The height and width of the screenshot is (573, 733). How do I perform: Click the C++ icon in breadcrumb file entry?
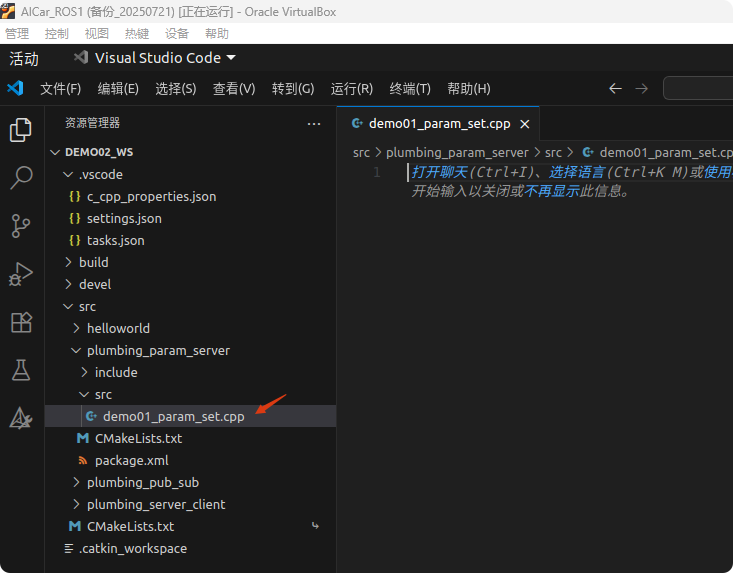(x=588, y=152)
